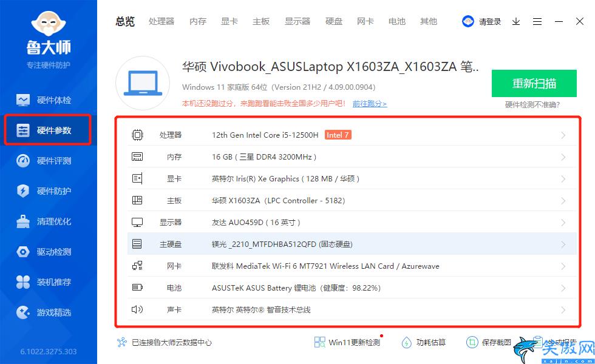Click the 显示器 monitor icon
The image size is (595, 364).
[137, 222]
